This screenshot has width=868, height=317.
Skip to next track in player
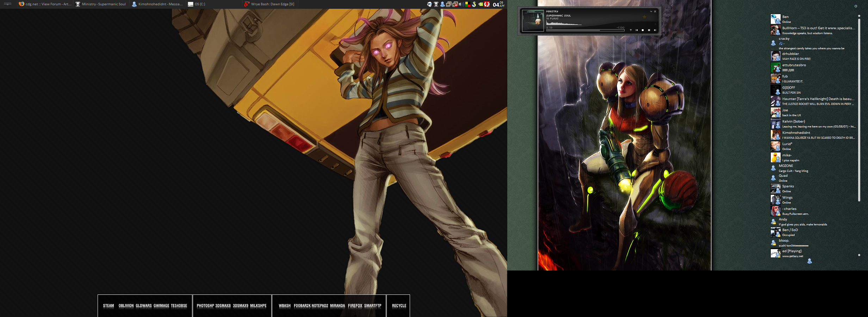point(655,30)
